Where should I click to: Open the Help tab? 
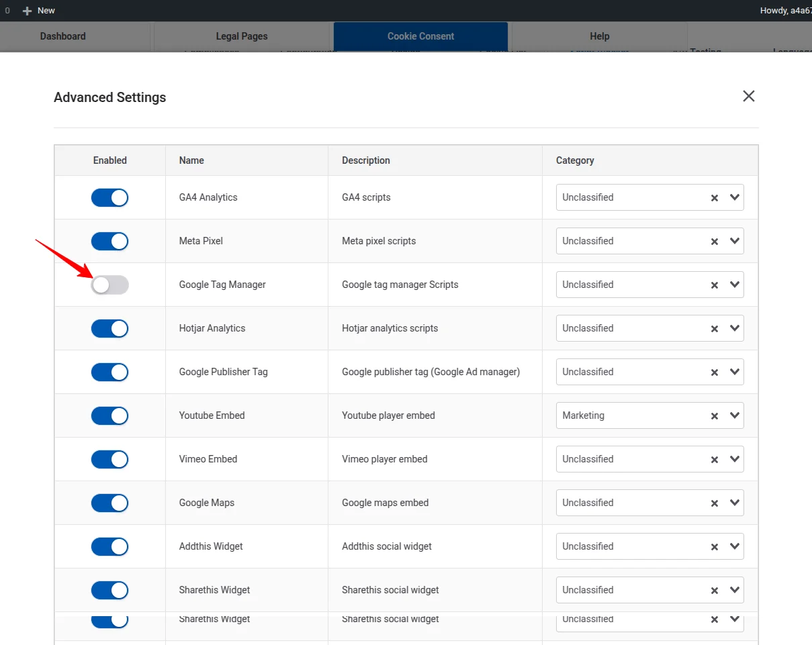click(x=599, y=36)
